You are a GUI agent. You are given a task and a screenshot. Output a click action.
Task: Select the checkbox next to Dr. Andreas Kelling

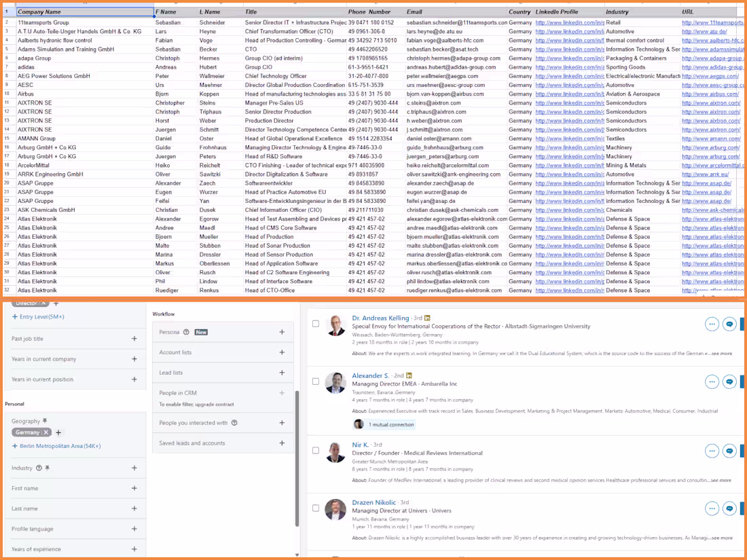(x=316, y=324)
